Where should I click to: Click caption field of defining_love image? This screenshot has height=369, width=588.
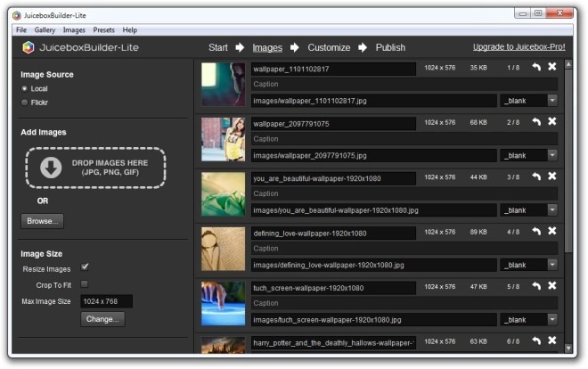404,249
